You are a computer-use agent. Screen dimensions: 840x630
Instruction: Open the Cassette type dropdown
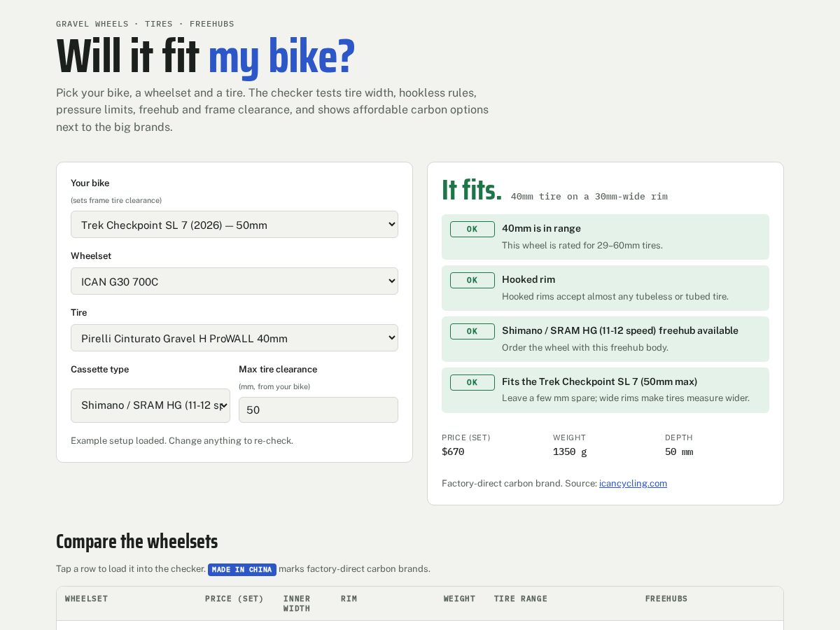(150, 405)
